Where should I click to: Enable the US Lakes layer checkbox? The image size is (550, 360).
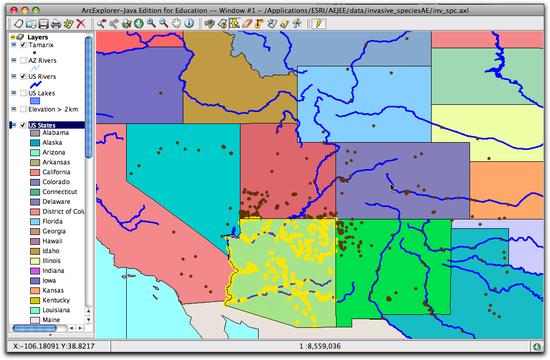(23, 93)
